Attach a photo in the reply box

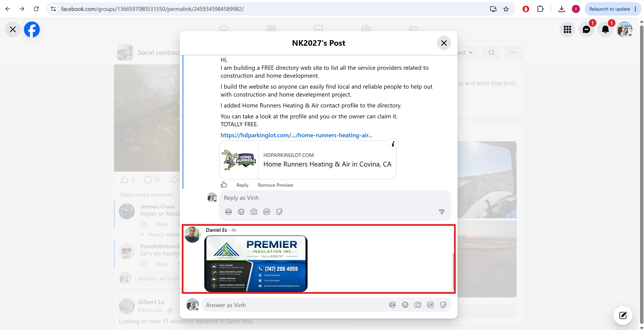click(254, 212)
